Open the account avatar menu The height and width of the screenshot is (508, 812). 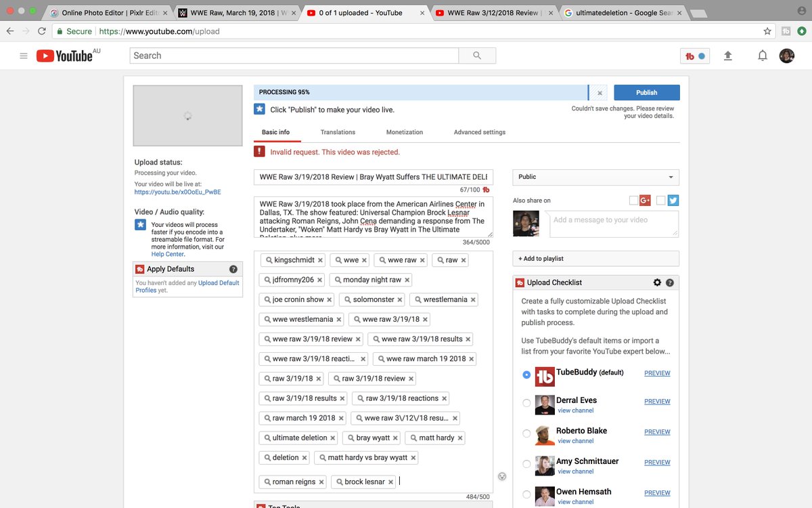(x=786, y=56)
